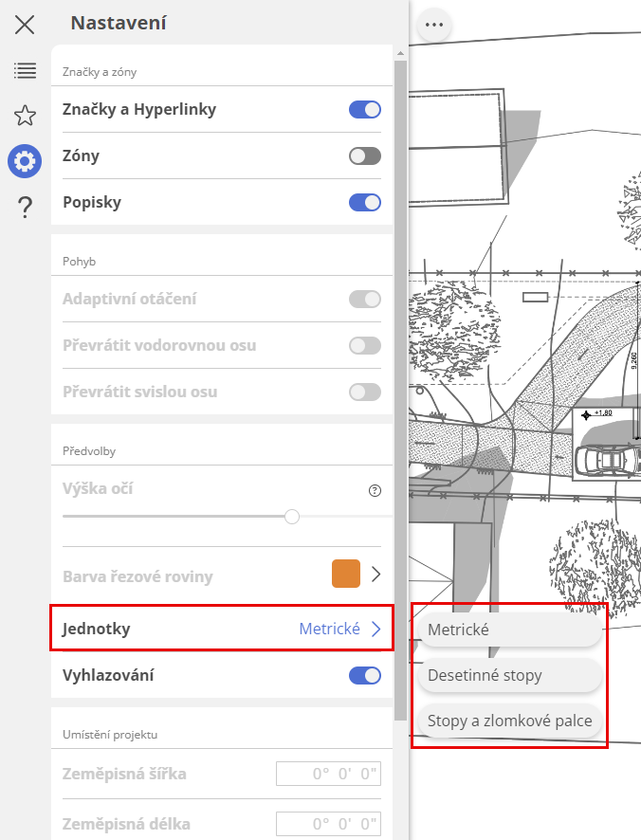
Task: Click the orange Barva řezové roviny swatch
Action: [346, 574]
